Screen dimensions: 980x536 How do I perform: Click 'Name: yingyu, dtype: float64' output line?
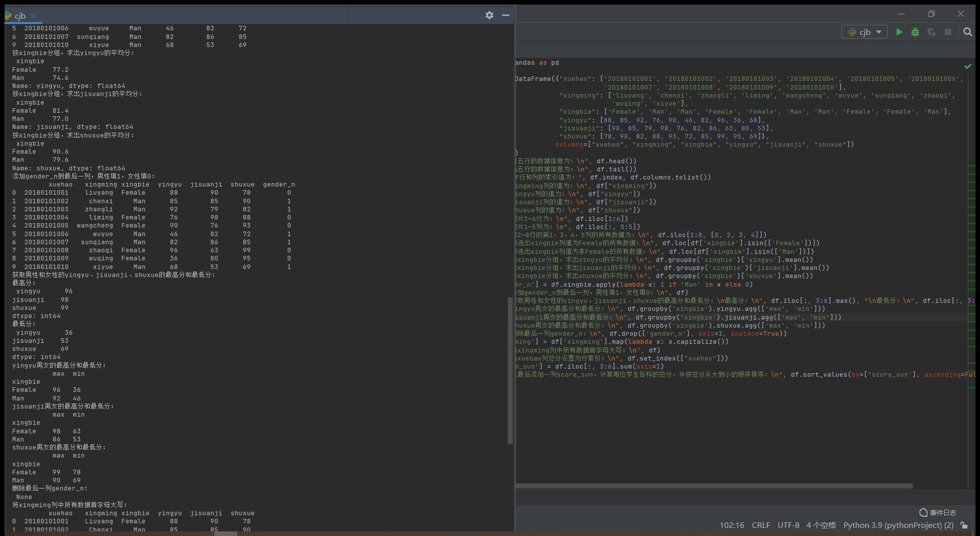click(69, 86)
